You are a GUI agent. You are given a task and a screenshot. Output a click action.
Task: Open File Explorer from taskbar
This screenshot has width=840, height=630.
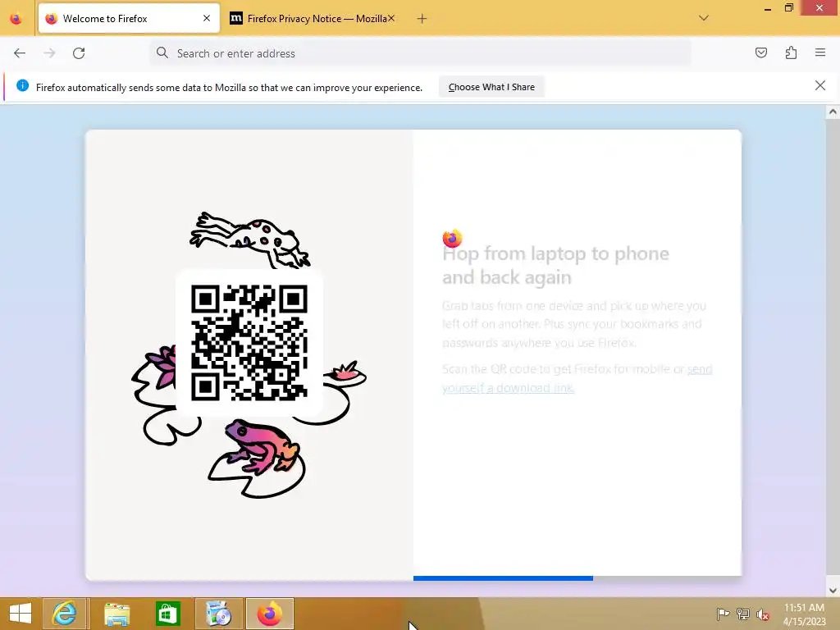(116, 614)
